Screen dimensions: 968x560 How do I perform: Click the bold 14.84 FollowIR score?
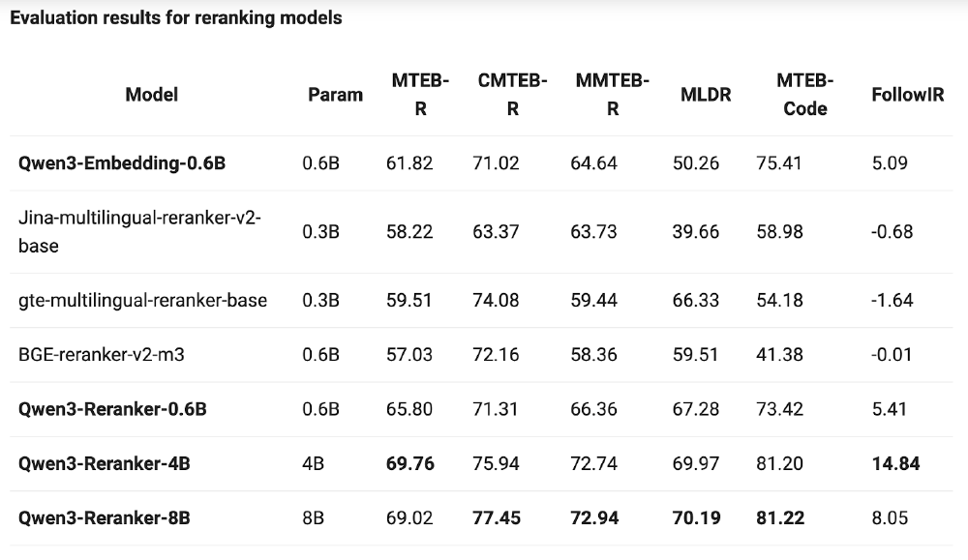(x=895, y=464)
